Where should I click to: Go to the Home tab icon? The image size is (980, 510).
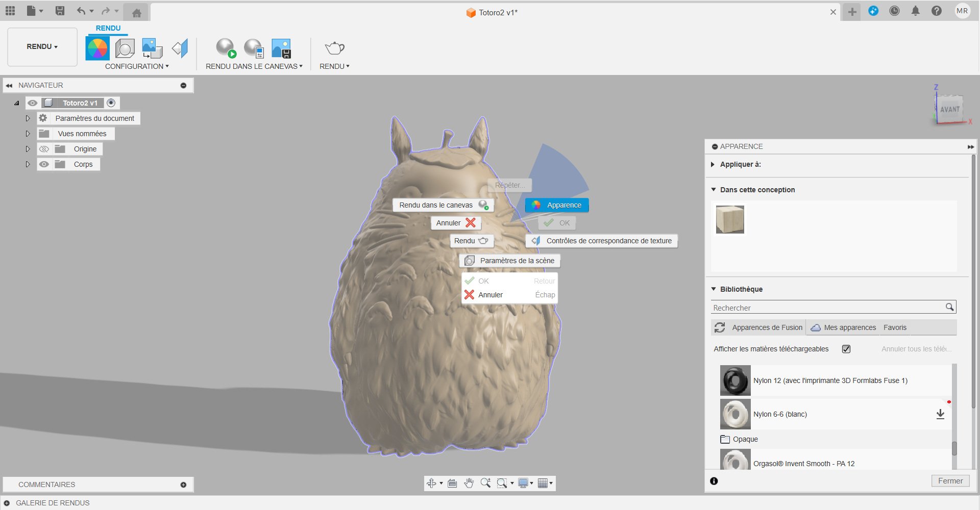[136, 13]
